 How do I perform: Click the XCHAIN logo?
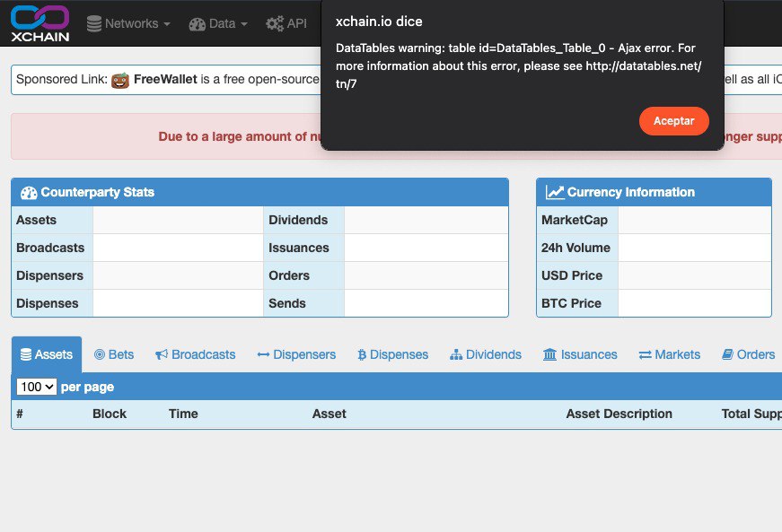pyautogui.click(x=40, y=23)
